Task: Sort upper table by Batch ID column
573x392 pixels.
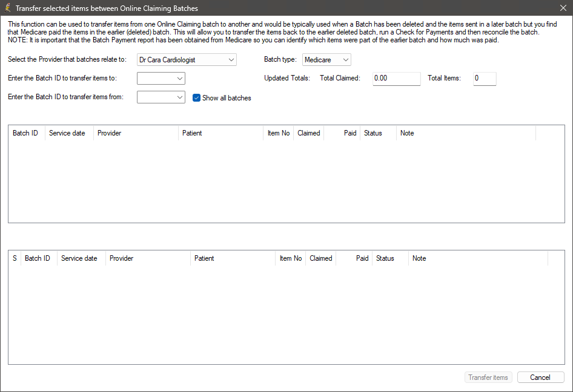Action: click(x=27, y=133)
